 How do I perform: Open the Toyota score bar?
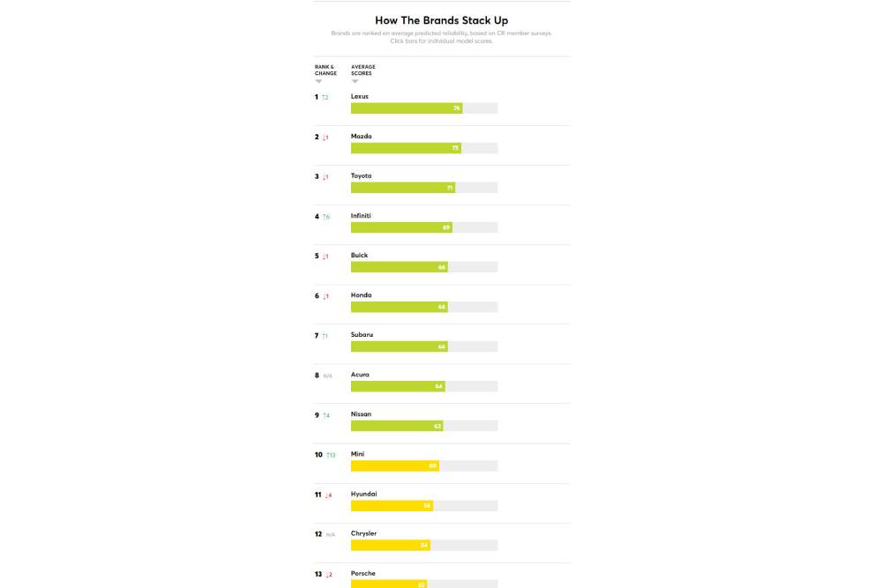point(402,188)
